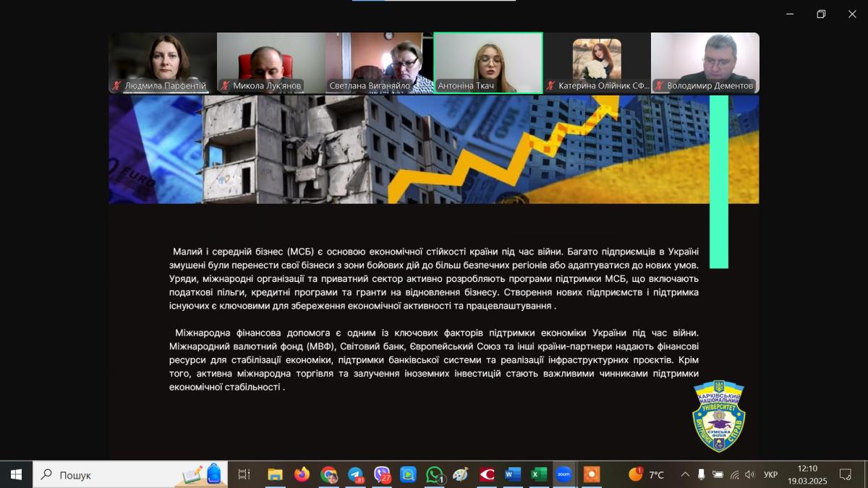
Task: Launch Firefox from the taskbar
Action: click(302, 474)
